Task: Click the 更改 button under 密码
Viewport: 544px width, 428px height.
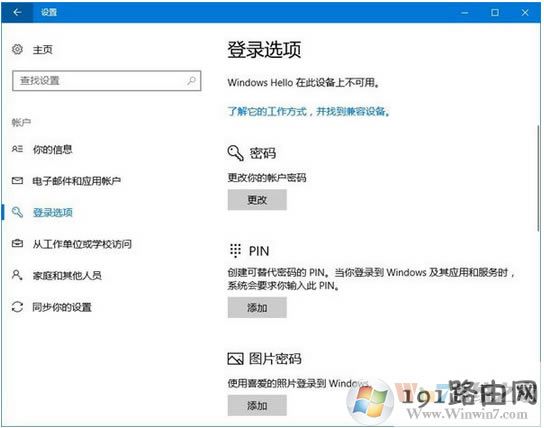Action: [257, 200]
